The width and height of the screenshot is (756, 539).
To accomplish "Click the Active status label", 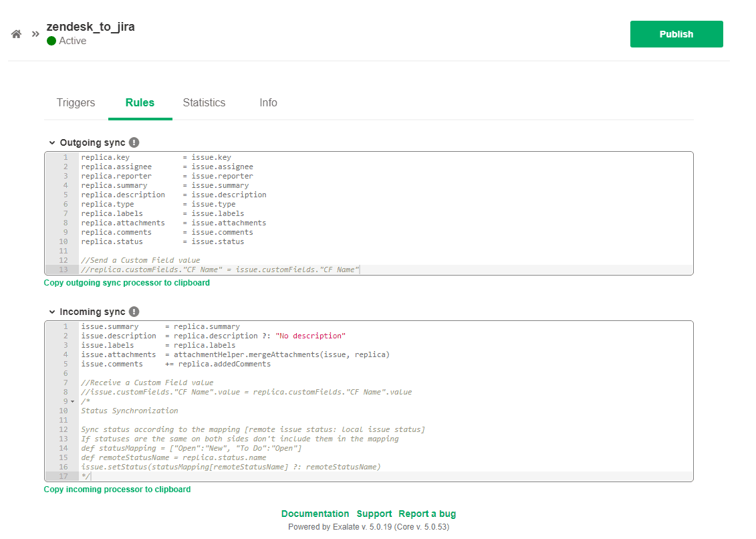I will click(x=73, y=41).
